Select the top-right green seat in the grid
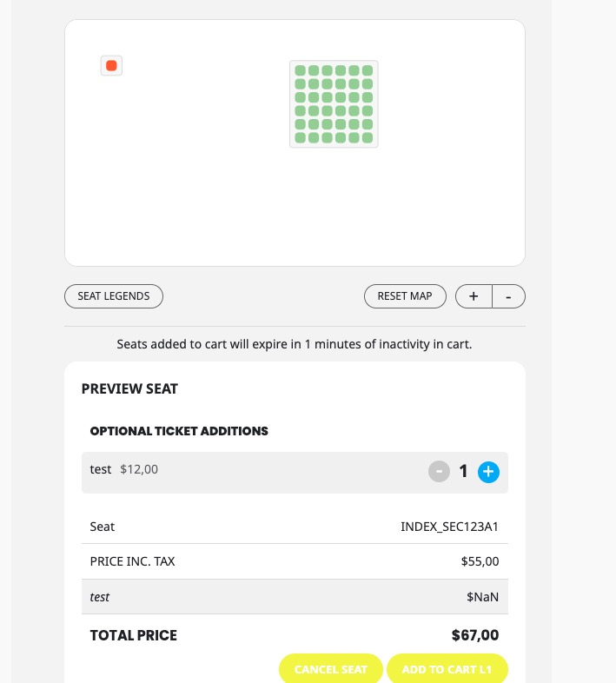 click(368, 70)
